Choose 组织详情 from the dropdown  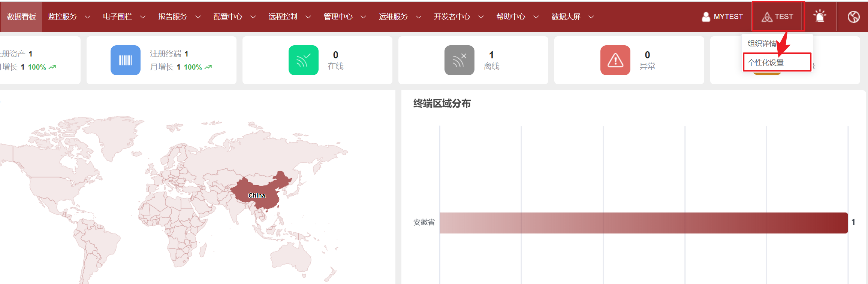762,43
